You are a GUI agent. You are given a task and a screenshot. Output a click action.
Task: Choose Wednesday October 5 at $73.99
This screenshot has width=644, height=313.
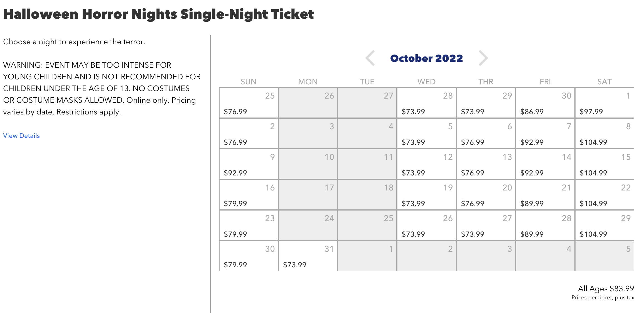[x=426, y=133]
